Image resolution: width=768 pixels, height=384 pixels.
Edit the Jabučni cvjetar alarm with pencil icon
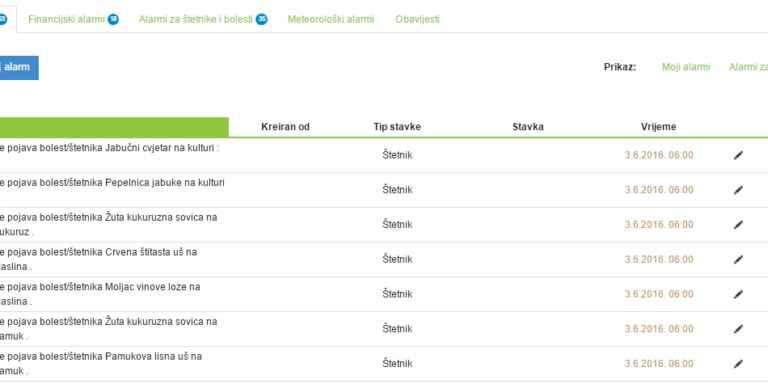coord(738,155)
